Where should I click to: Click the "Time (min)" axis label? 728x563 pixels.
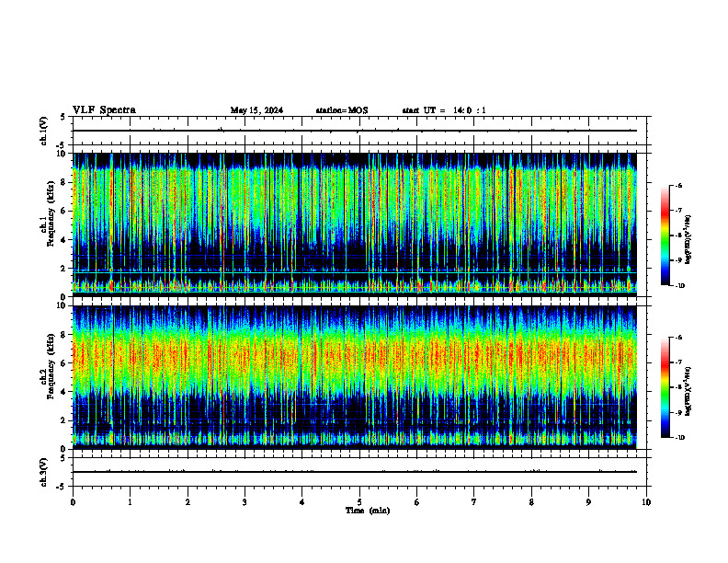[368, 511]
